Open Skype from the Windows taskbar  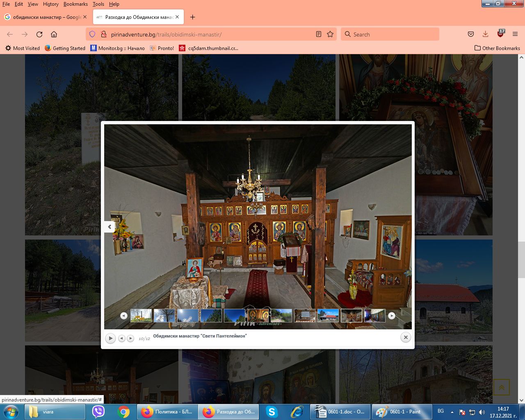click(272, 412)
